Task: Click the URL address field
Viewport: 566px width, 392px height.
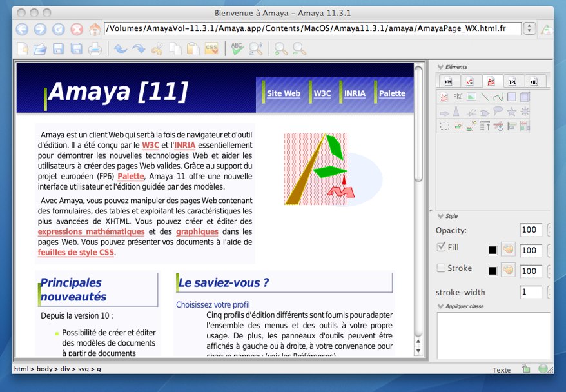Action: [313, 28]
